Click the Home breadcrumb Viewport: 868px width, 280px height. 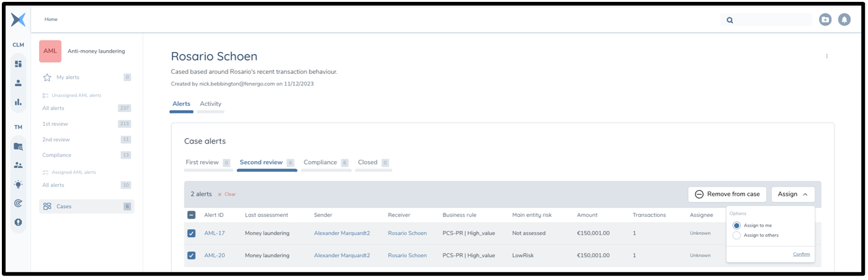tap(51, 19)
